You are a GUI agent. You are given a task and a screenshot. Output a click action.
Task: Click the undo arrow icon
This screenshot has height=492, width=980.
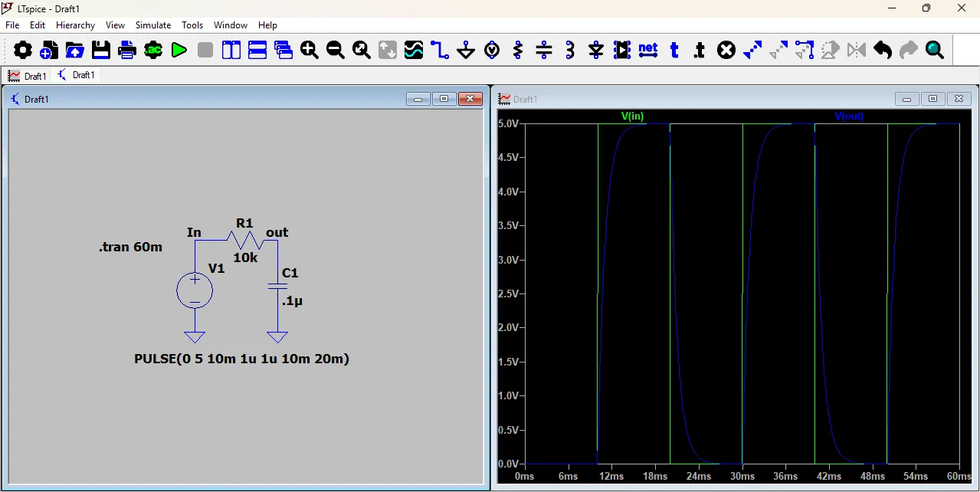point(883,51)
